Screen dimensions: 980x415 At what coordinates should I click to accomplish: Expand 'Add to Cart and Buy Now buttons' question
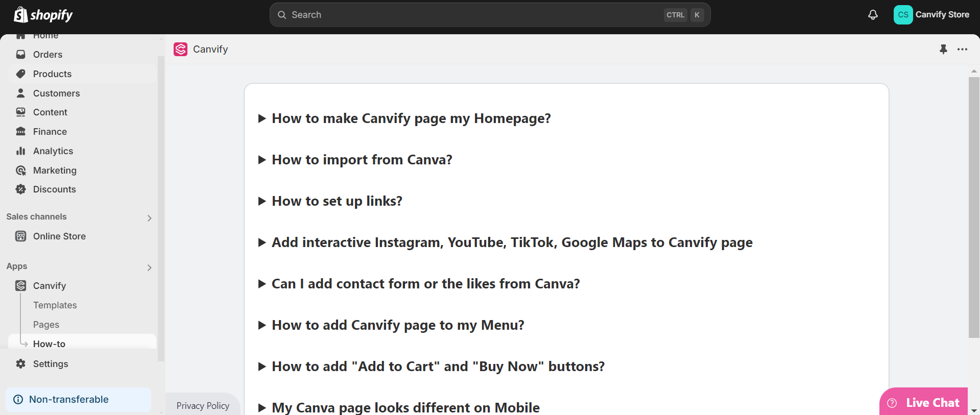(431, 367)
